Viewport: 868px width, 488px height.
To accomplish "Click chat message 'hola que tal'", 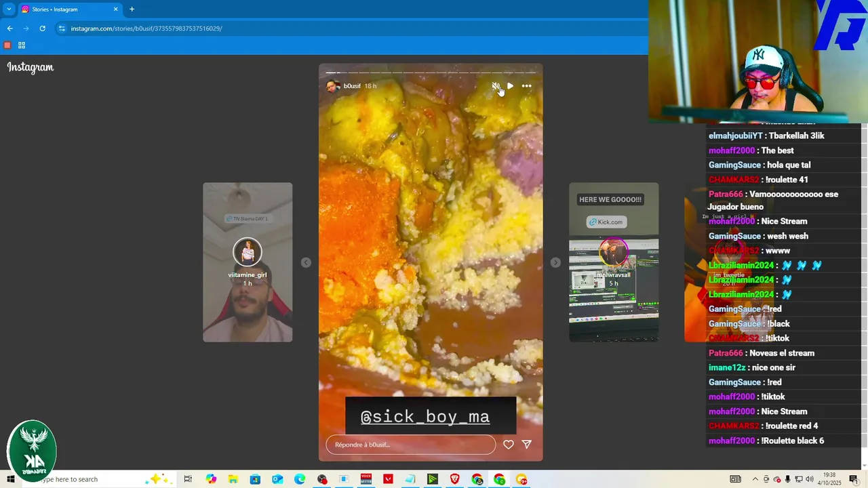I will 789,165.
